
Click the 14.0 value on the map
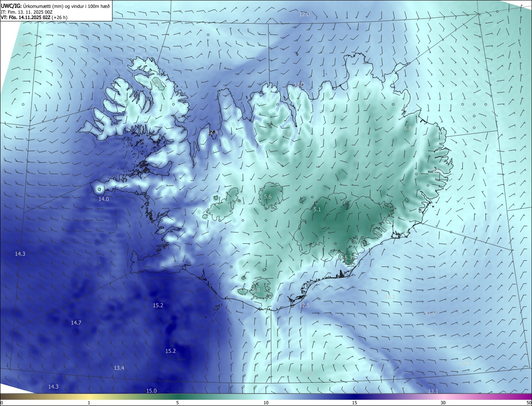tap(103, 199)
